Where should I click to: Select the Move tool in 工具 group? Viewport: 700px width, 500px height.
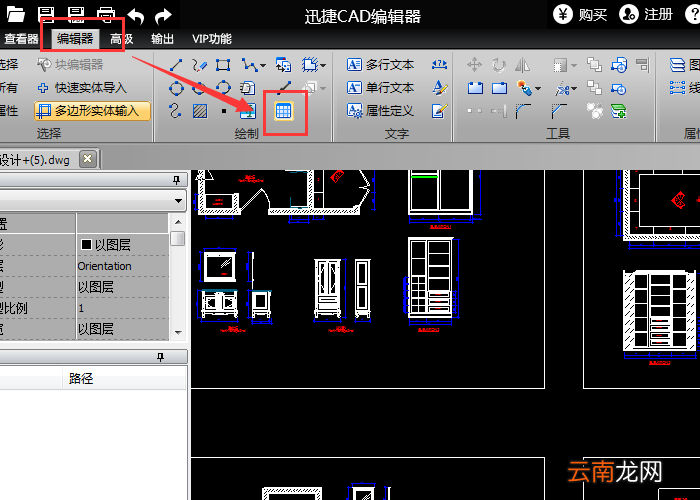(x=474, y=65)
